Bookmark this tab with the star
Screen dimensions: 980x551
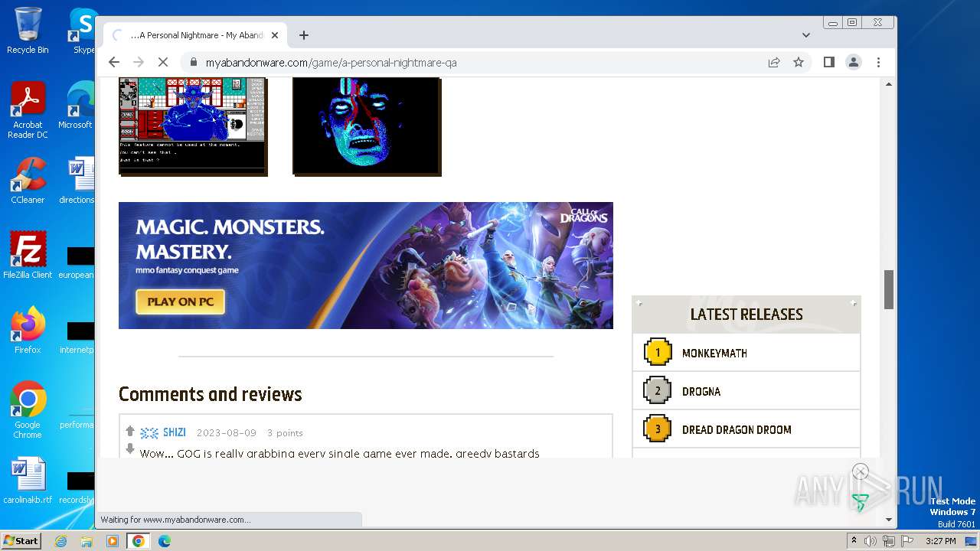tap(799, 62)
